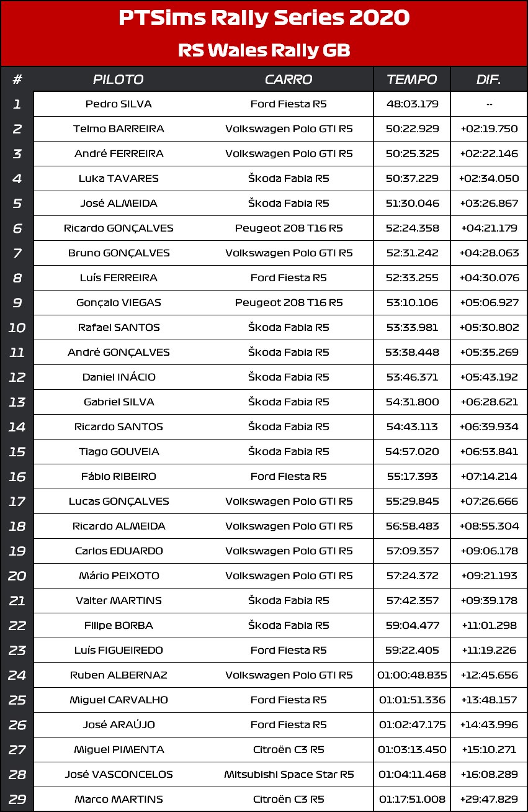Viewport: 528px width, 812px height.
Task: Click the RS Wales Rally GB subtitle
Action: pos(264,50)
